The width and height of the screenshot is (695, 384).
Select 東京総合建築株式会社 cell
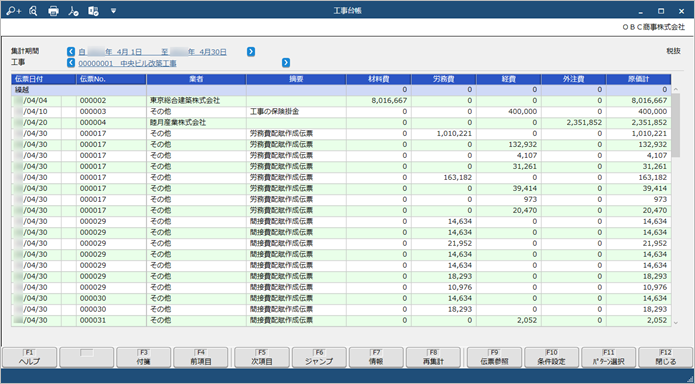point(196,101)
